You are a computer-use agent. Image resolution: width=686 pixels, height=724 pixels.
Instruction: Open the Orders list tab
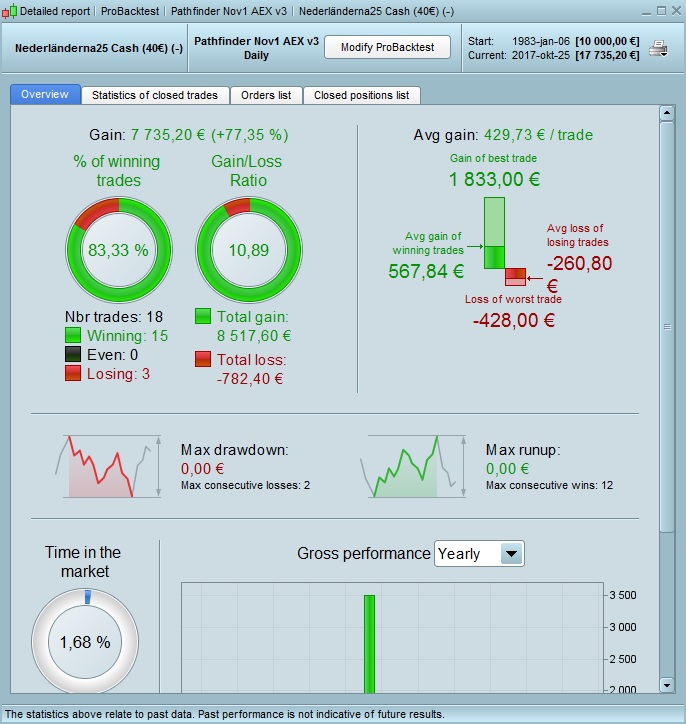click(266, 95)
